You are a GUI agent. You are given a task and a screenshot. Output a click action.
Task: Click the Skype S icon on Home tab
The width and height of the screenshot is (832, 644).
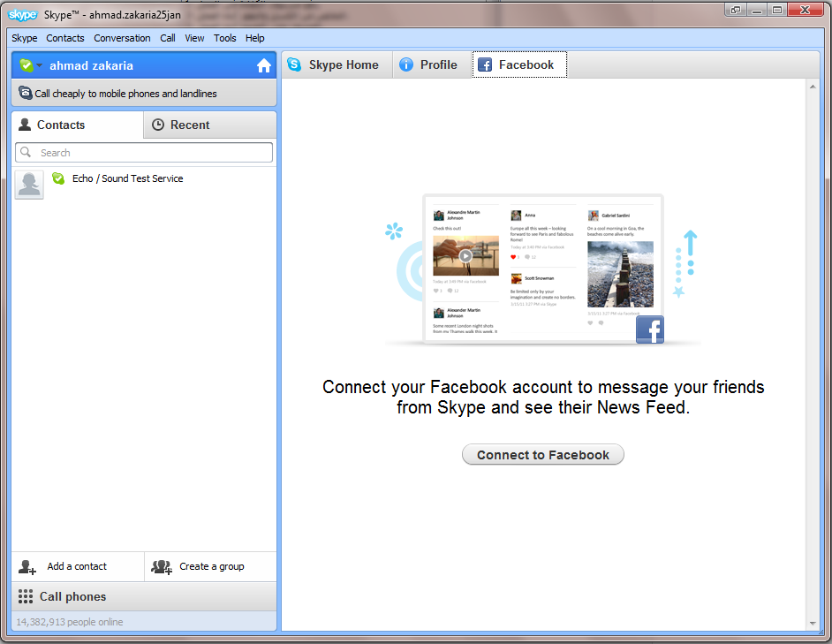click(294, 64)
